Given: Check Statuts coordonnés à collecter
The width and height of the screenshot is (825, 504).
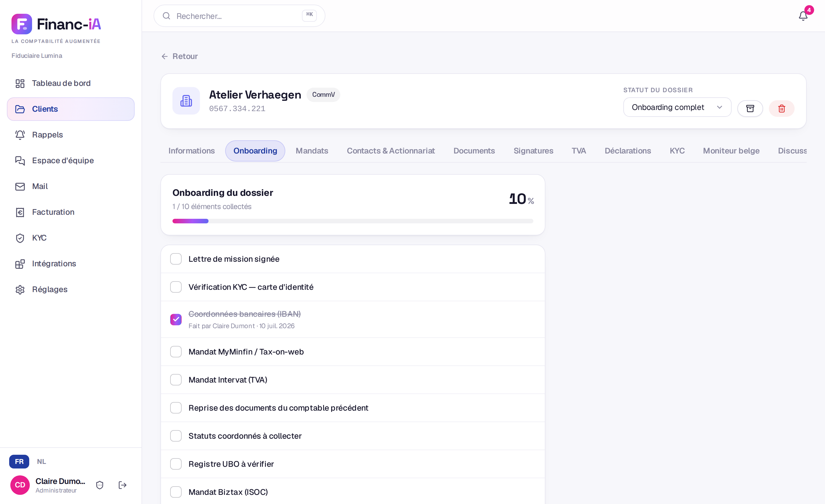Looking at the screenshot, I should tap(176, 436).
